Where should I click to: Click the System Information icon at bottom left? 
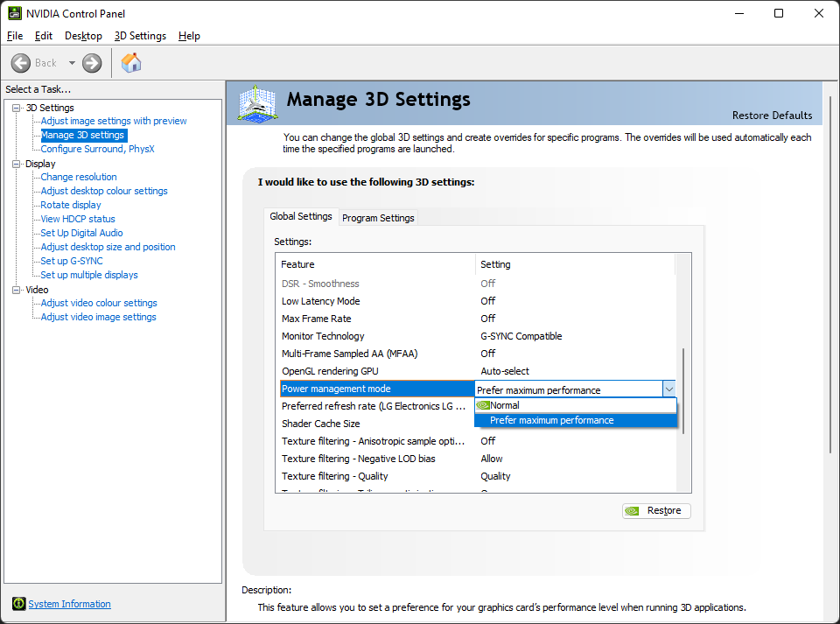(18, 604)
